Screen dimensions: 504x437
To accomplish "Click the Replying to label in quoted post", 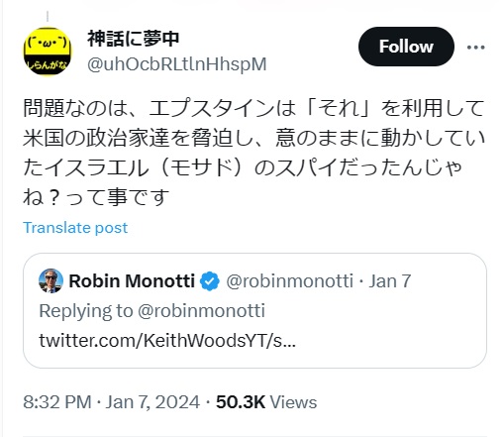I will click(86, 311).
